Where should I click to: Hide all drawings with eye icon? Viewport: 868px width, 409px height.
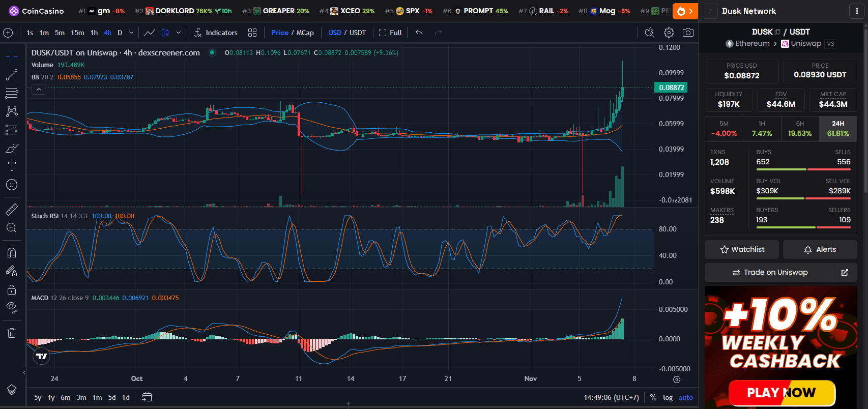tap(11, 307)
